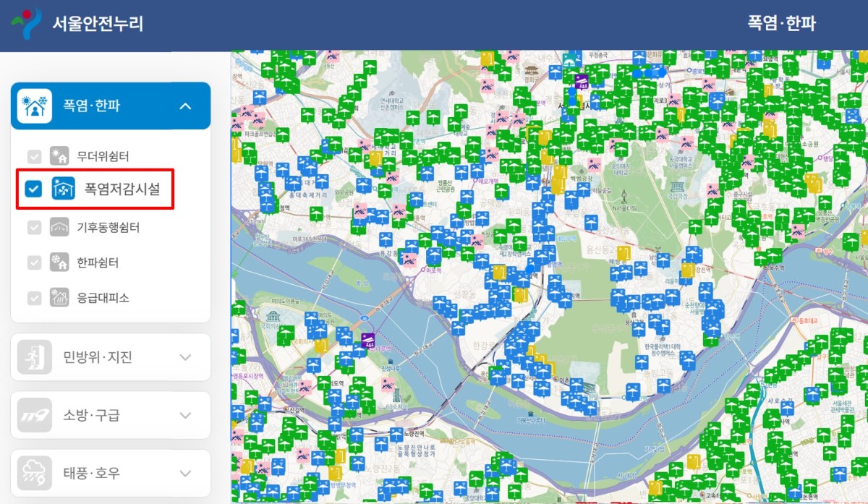Enable the 기후동행쉼터 checkbox
This screenshot has width=868, height=504.
point(33,227)
